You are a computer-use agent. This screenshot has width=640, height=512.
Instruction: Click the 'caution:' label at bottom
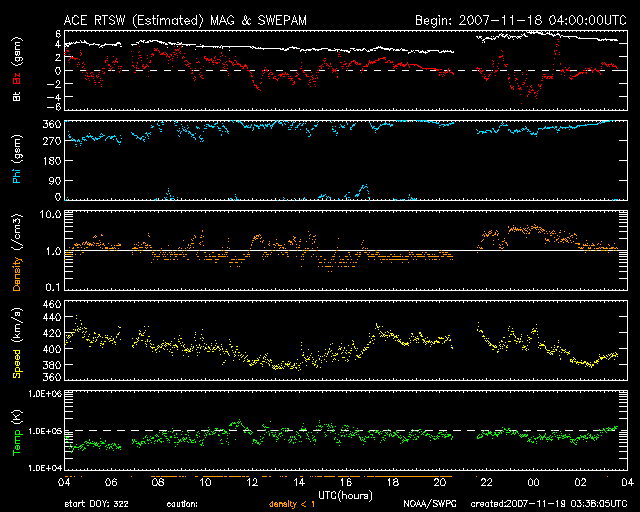182,504
